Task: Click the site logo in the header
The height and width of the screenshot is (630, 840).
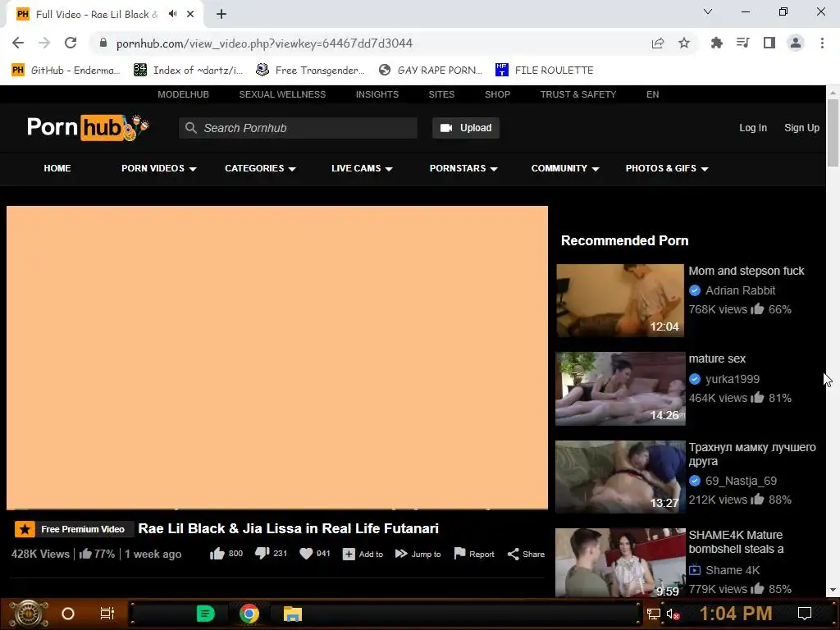Action: tap(88, 127)
